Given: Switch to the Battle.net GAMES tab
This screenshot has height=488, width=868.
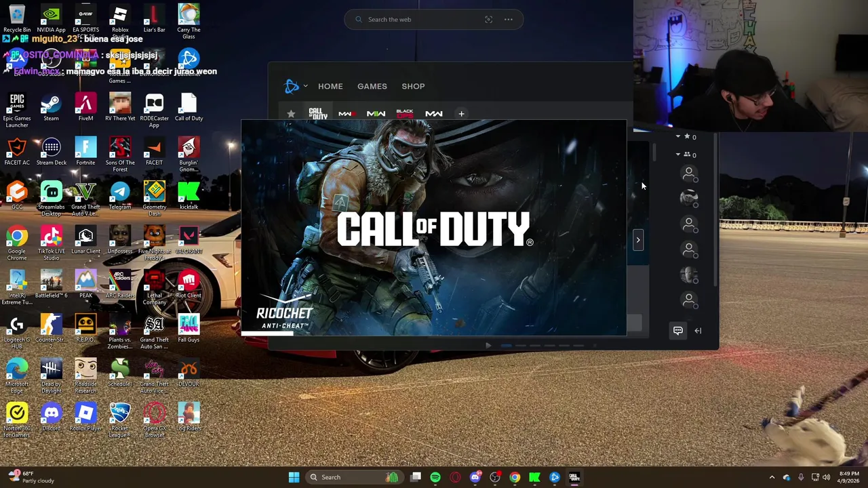Looking at the screenshot, I should [x=372, y=86].
